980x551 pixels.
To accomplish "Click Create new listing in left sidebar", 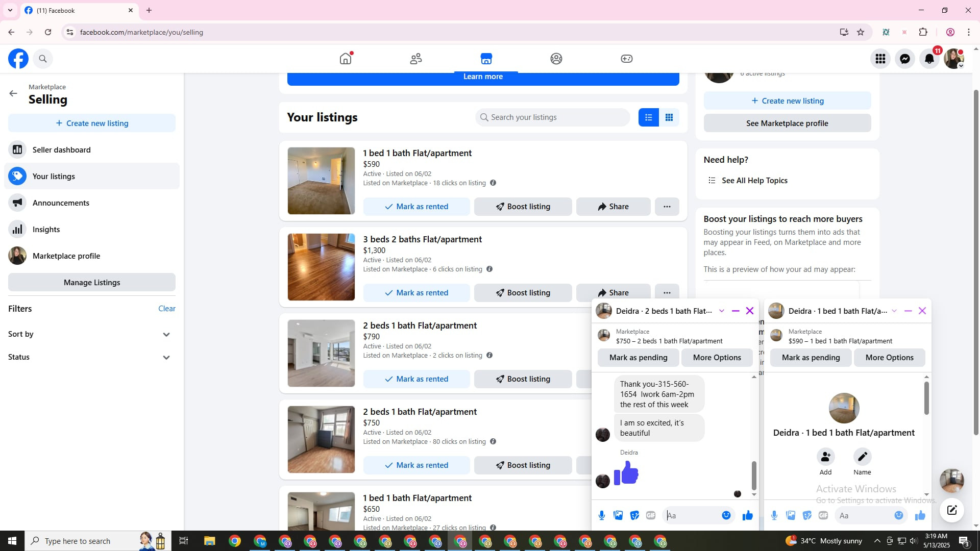I will click(x=92, y=123).
